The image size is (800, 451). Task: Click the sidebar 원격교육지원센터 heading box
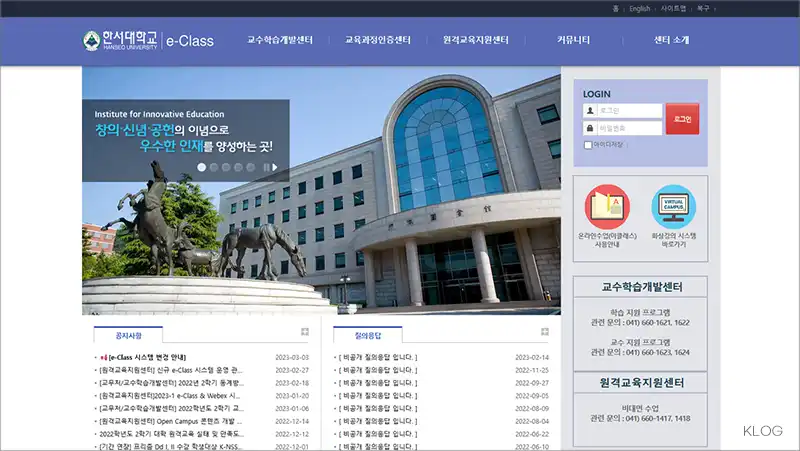point(641,383)
